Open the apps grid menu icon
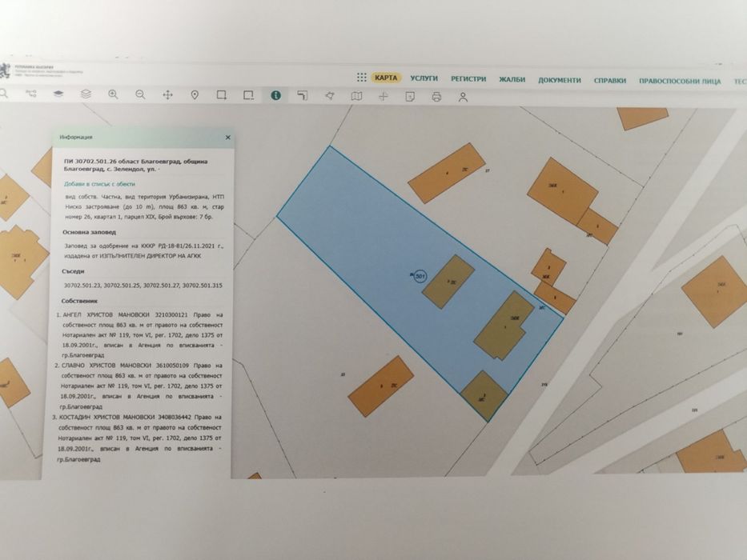Screen dimensions: 747x560 coord(362,77)
